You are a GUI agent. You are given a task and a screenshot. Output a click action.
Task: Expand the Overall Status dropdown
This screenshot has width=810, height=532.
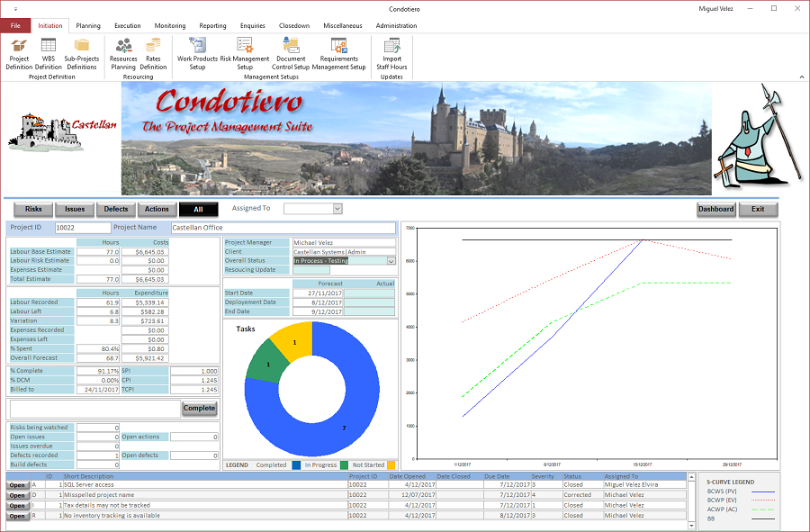pyautogui.click(x=391, y=261)
